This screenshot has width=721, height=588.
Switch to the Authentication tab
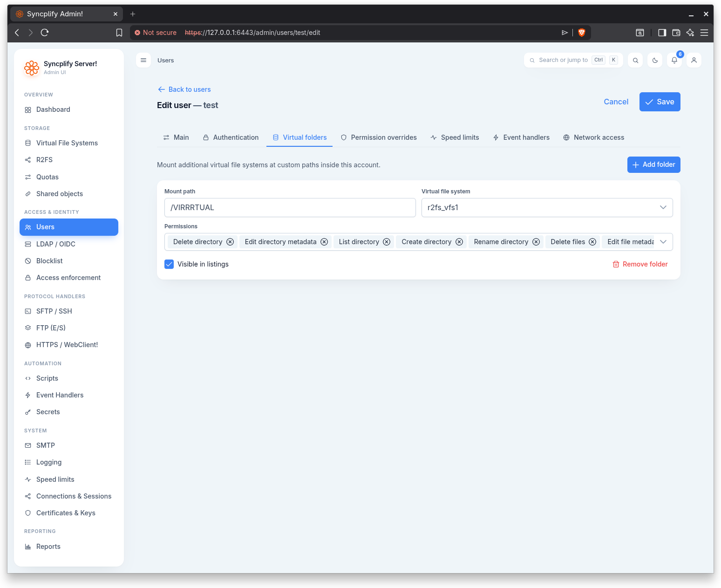point(231,137)
